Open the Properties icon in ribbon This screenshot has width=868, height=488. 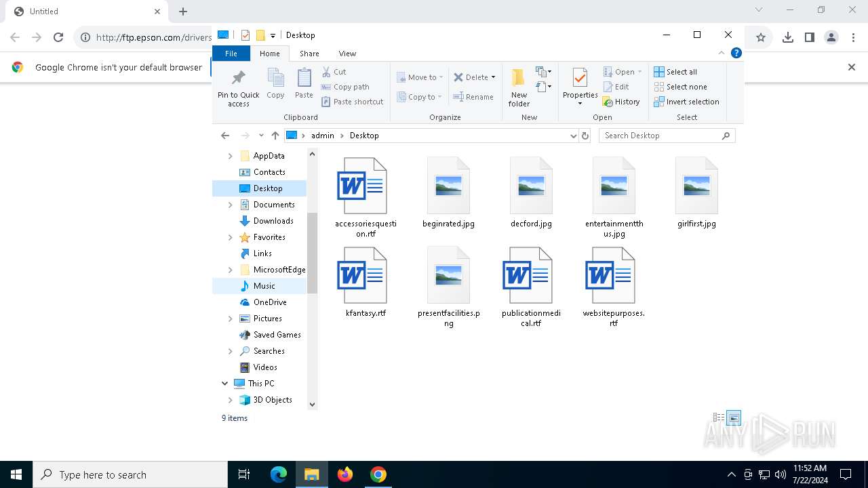(x=580, y=79)
